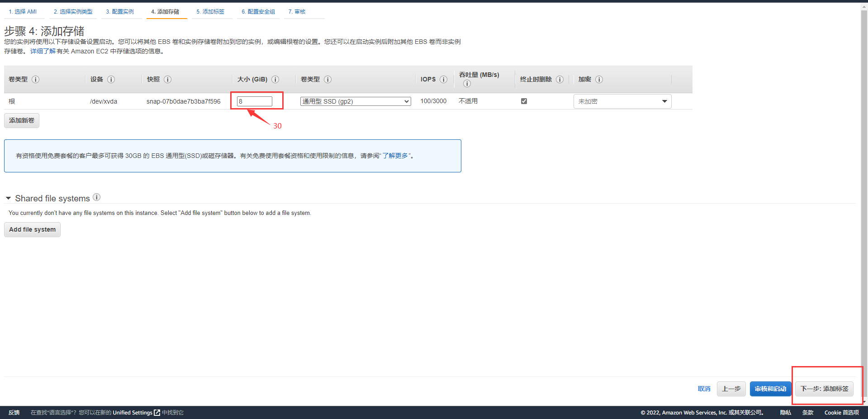Click the Add file system button
The image size is (868, 419).
tap(32, 229)
